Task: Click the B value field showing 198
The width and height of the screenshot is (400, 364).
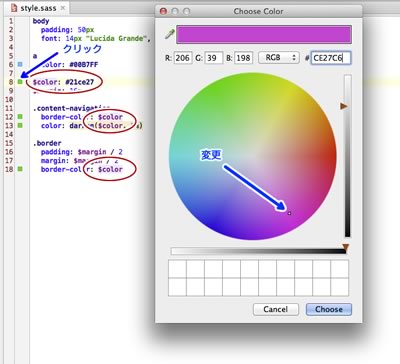Action: click(244, 58)
